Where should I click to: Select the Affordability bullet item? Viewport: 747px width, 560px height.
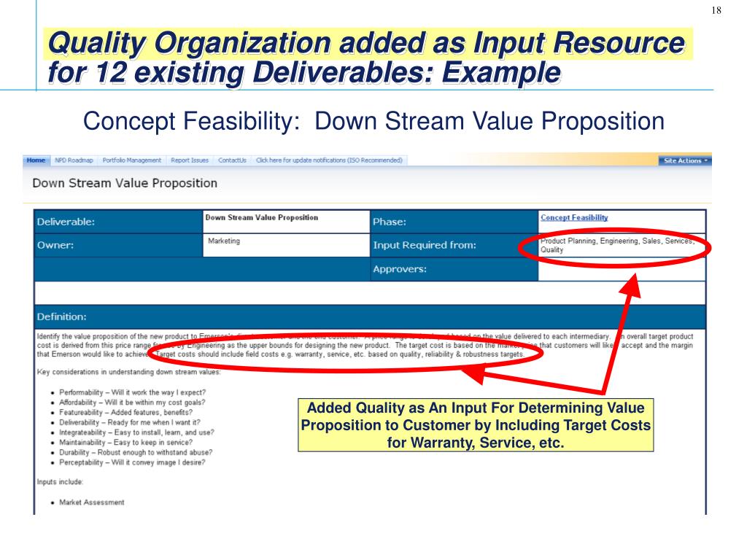(132, 402)
